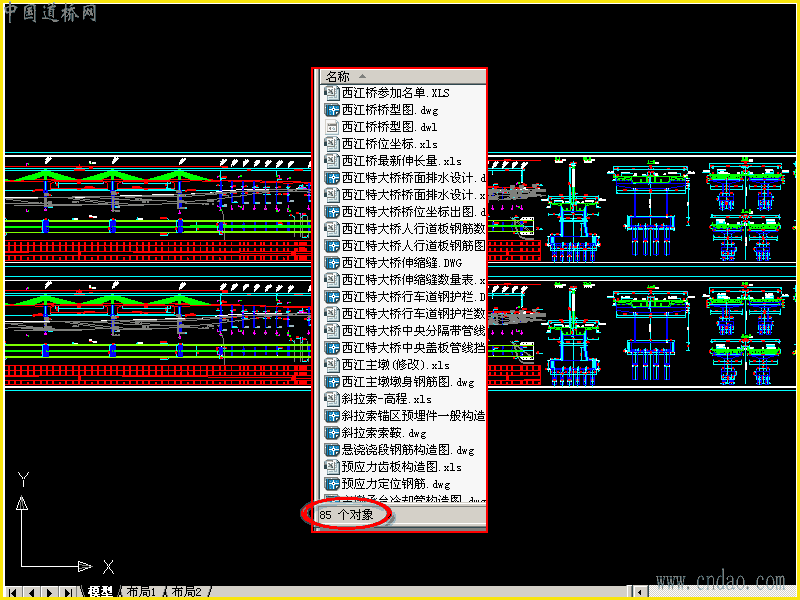800x600 pixels.
Task: Click the Excel icon of 预应力齿板构造图.xls
Action: [332, 467]
